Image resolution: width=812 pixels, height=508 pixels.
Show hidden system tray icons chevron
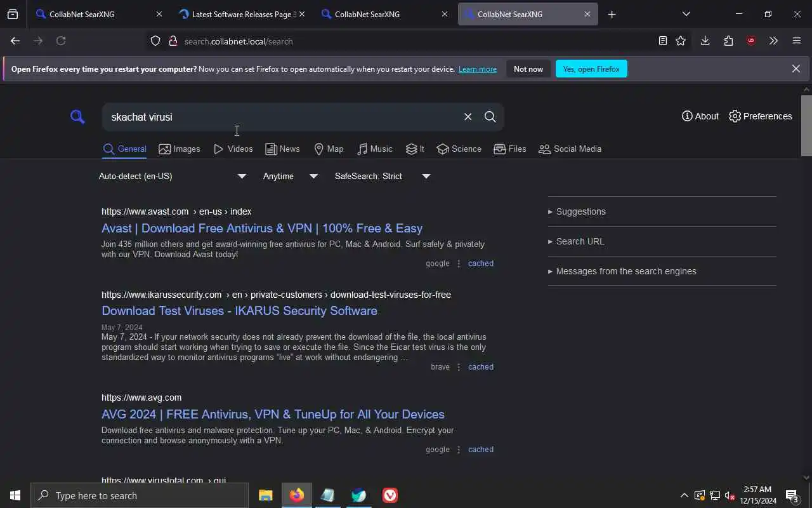pos(684,495)
